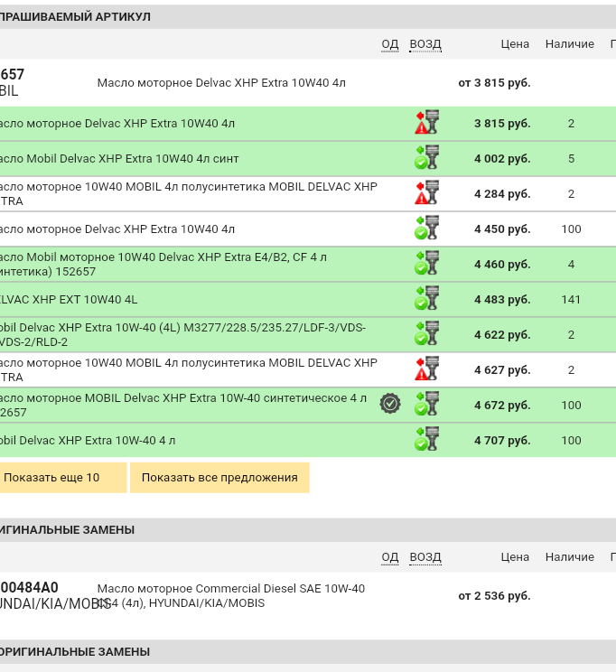Screen dimensions: 616x672
Task: Click "Показать все предложения" button
Action: pos(219,478)
